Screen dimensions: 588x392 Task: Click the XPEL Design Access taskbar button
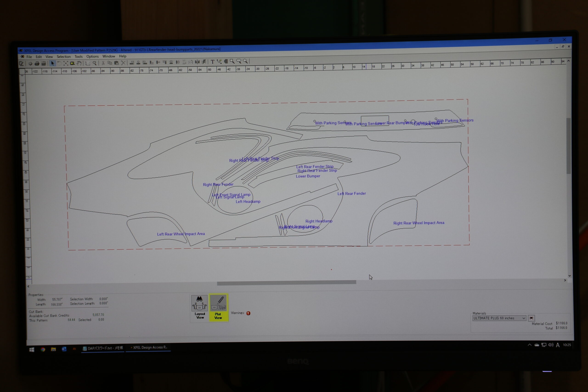pyautogui.click(x=148, y=347)
